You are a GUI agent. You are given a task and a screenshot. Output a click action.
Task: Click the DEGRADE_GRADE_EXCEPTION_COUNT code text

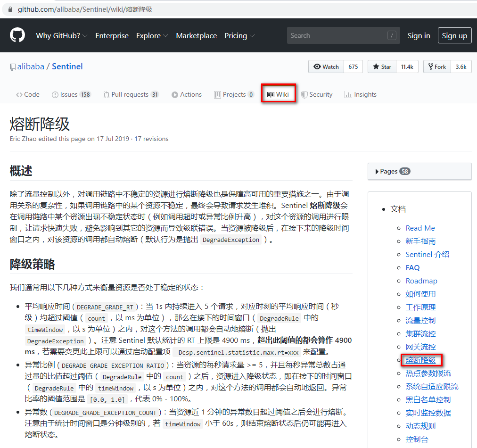(x=105, y=413)
